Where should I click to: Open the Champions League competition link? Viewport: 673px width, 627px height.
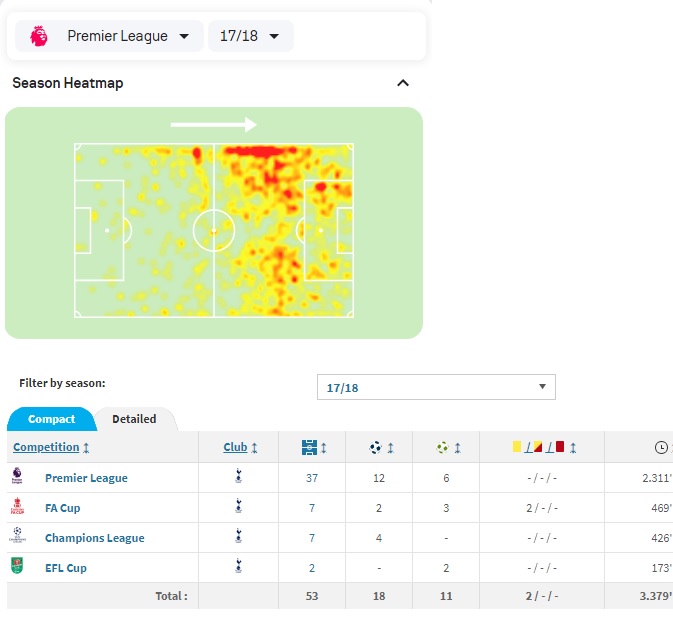95,538
